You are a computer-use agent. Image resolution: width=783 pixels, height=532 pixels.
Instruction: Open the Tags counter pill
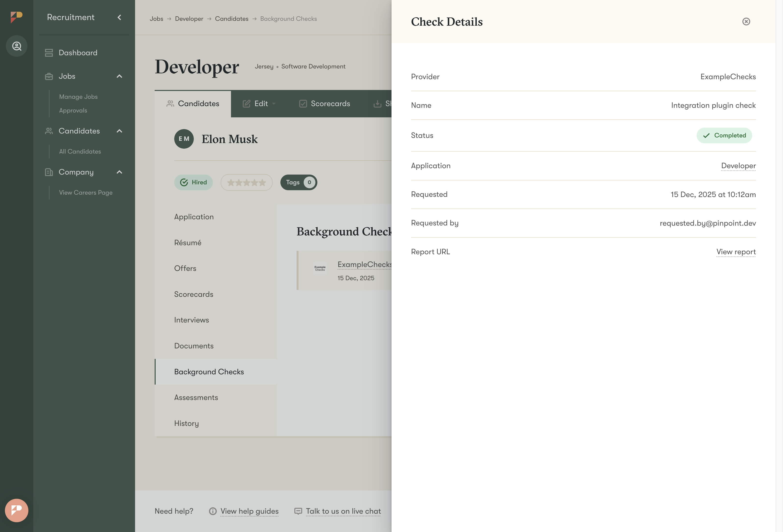299,182
